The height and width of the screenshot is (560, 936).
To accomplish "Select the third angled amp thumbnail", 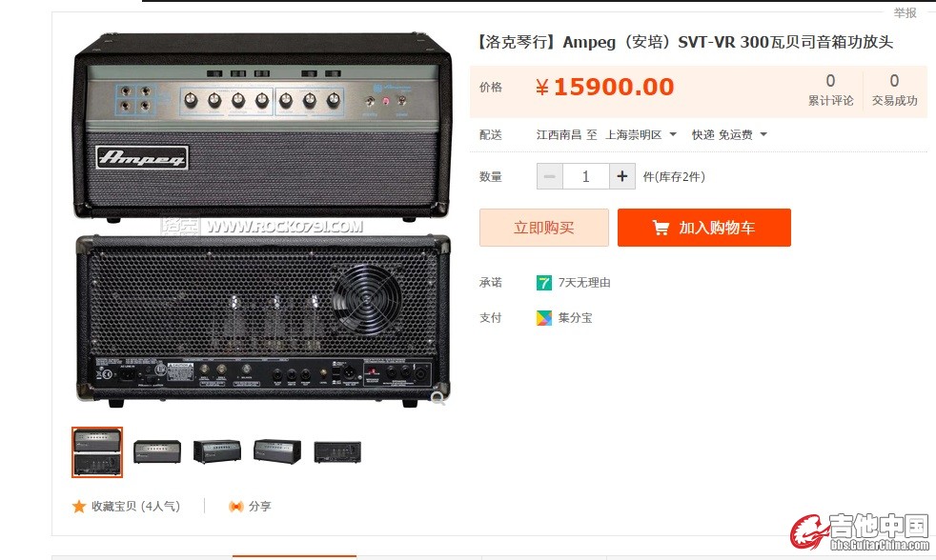I will click(217, 452).
